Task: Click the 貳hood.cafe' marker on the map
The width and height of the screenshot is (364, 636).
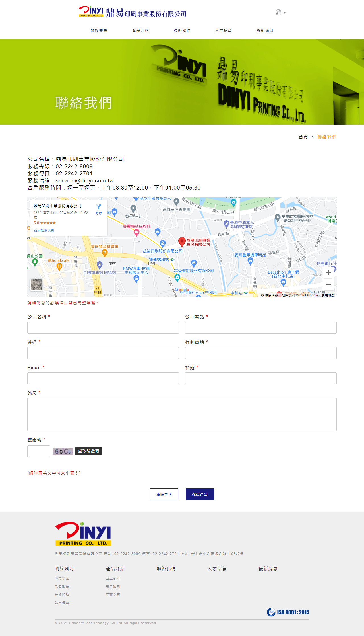Action: point(59,267)
